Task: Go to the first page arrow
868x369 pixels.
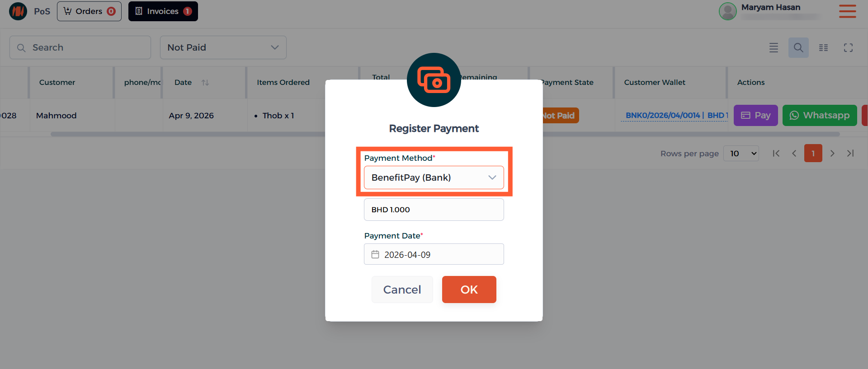Action: coord(776,154)
